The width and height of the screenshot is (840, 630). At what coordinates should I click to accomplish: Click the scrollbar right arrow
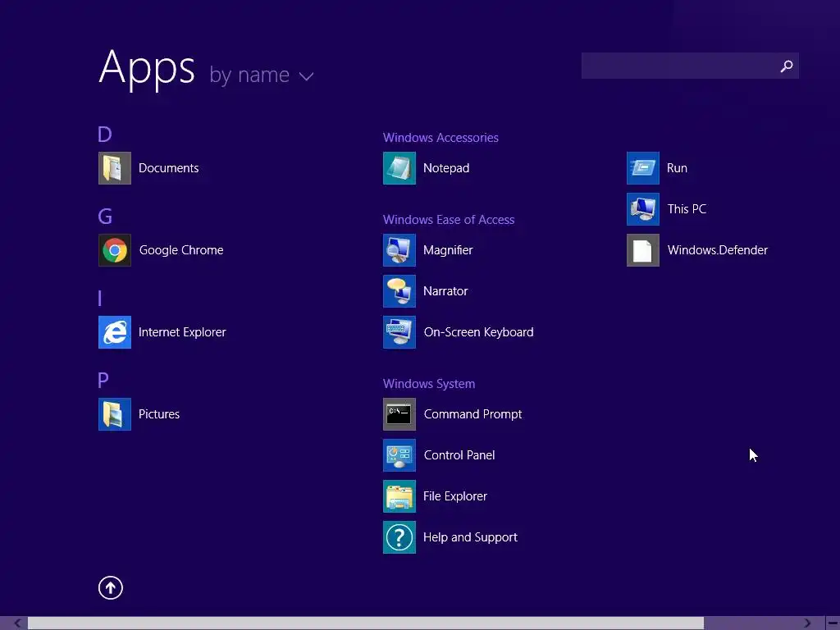click(807, 623)
